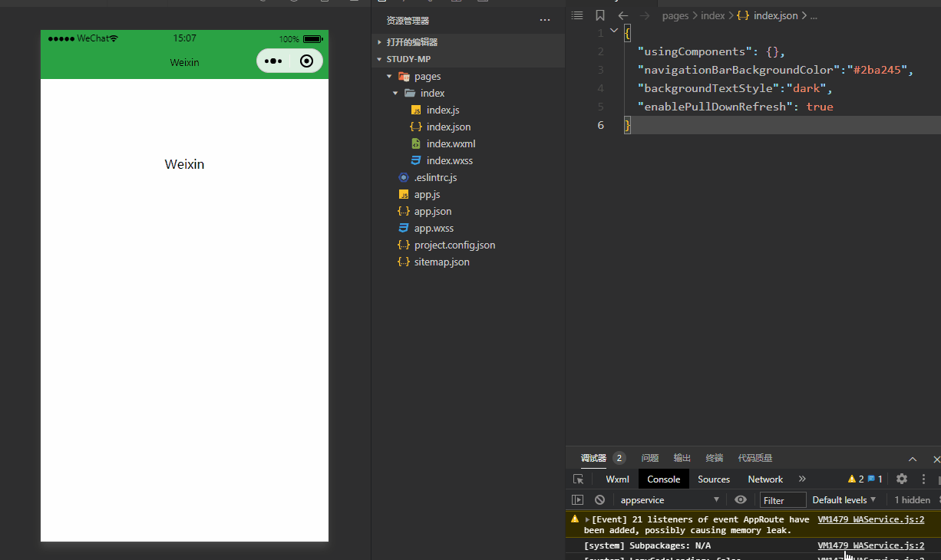Switch to the 终端 tab

(715, 458)
